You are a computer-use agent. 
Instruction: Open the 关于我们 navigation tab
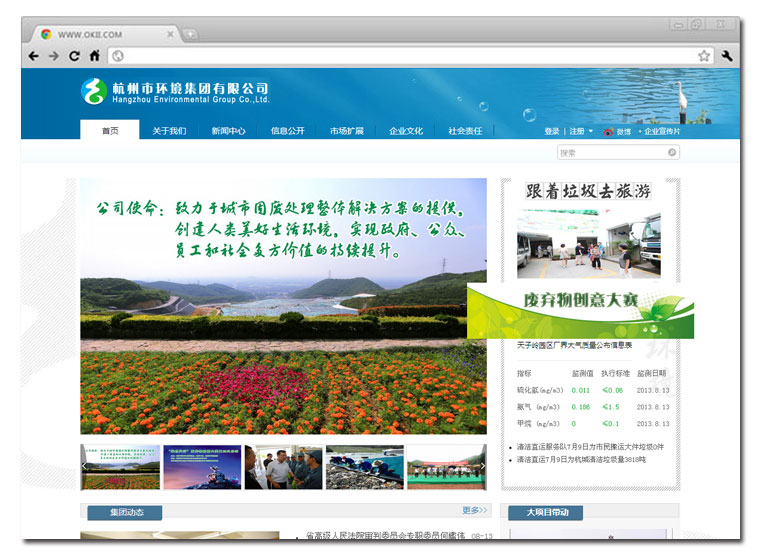(x=169, y=131)
